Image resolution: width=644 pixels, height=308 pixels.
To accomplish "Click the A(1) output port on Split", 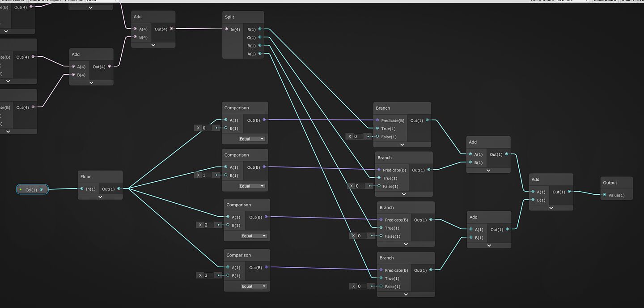I will tap(260, 53).
